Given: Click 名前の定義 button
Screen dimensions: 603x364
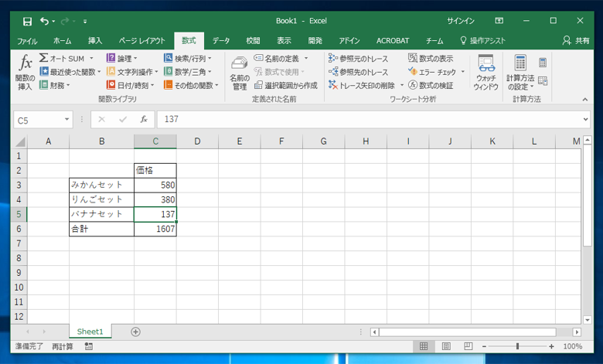Looking at the screenshot, I should (277, 59).
